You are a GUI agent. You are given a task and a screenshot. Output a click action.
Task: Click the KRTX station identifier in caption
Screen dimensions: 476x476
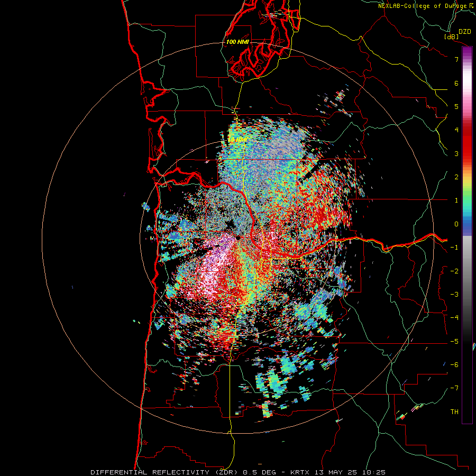point(300,472)
